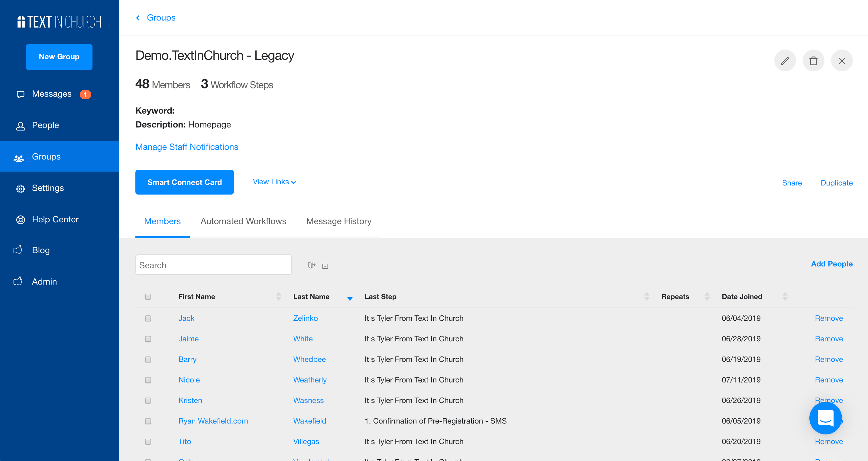868x461 pixels.
Task: Open Manage Staff Notifications link
Action: [x=187, y=147]
